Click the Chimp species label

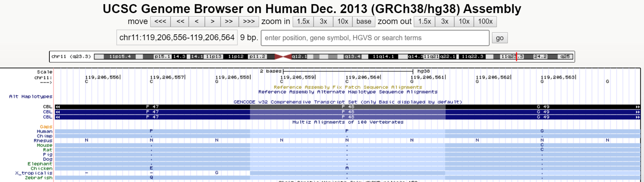point(45,136)
